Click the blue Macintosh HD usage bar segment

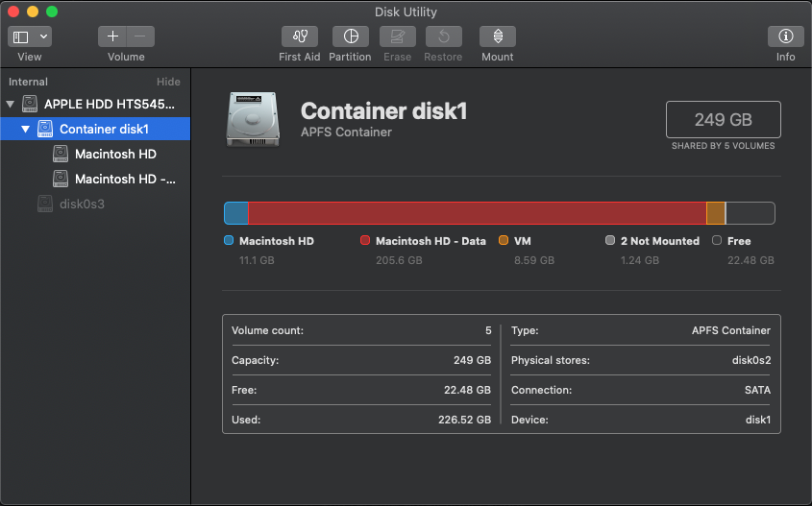pyautogui.click(x=236, y=213)
